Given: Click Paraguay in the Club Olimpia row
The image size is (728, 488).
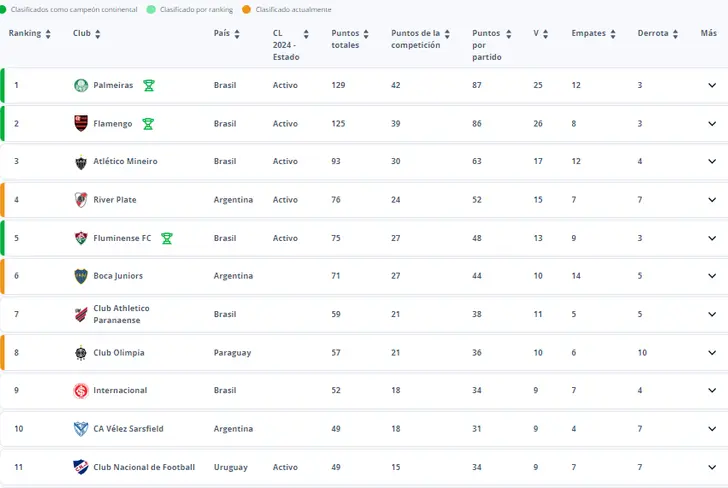Looking at the screenshot, I should tap(232, 353).
